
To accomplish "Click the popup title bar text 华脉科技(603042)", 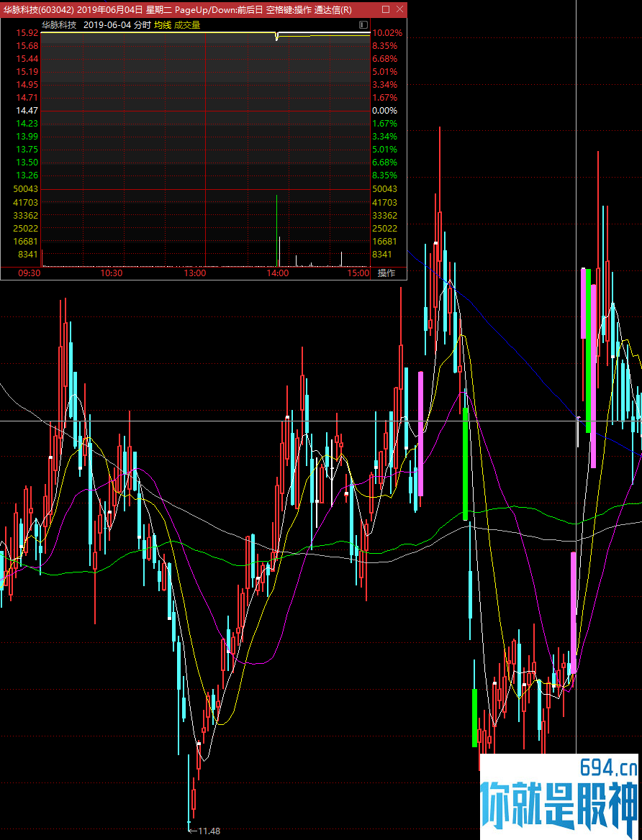I will [39, 9].
